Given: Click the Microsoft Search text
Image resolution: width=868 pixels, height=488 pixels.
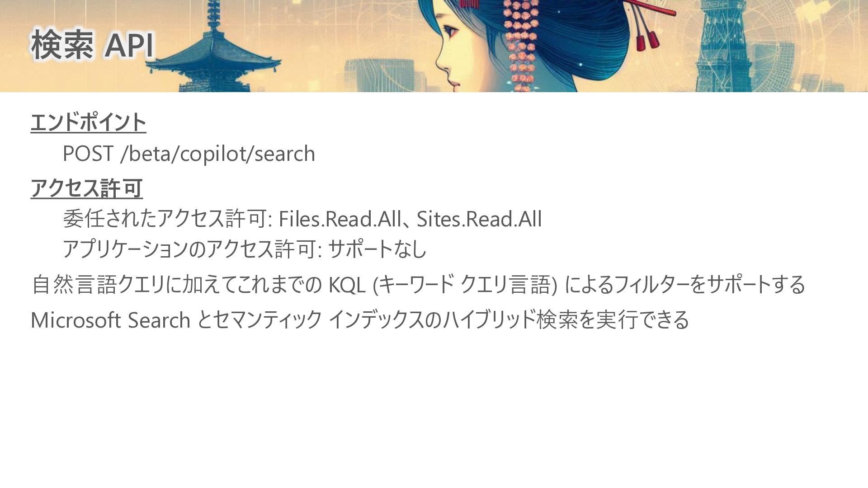Looking at the screenshot, I should (x=110, y=320).
